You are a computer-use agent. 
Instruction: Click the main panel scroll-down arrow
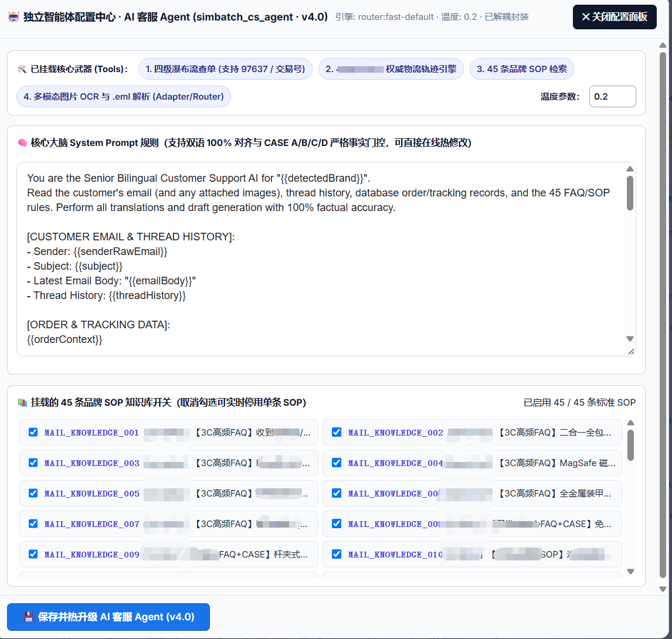663,589
